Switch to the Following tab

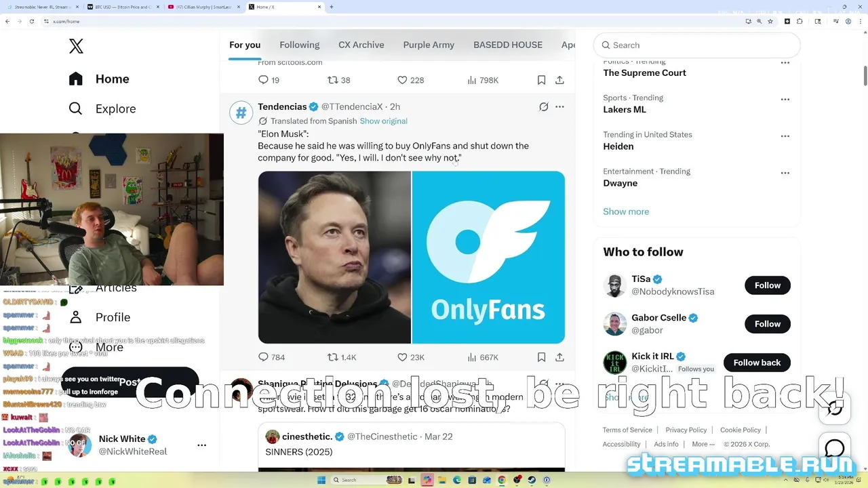click(x=299, y=45)
